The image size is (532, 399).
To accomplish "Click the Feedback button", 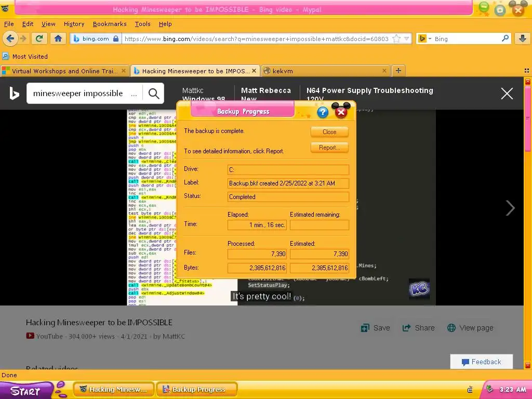I will point(482,362).
